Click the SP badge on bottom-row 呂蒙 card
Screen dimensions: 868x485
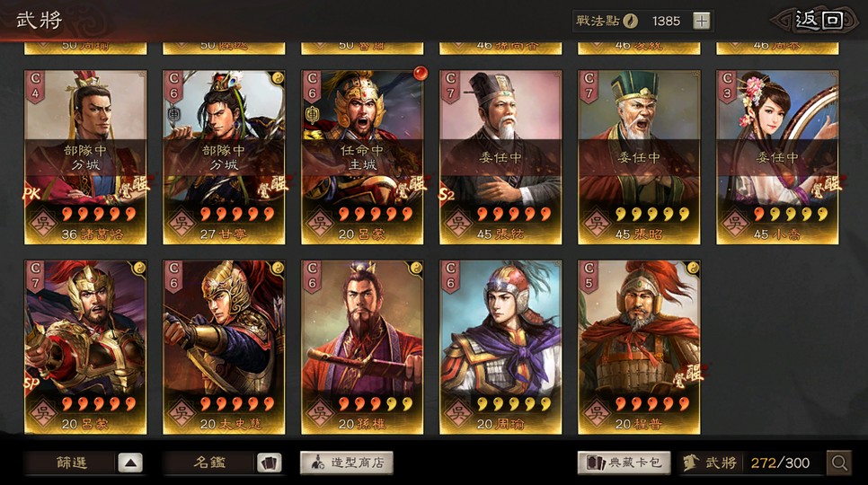pyautogui.click(x=32, y=384)
